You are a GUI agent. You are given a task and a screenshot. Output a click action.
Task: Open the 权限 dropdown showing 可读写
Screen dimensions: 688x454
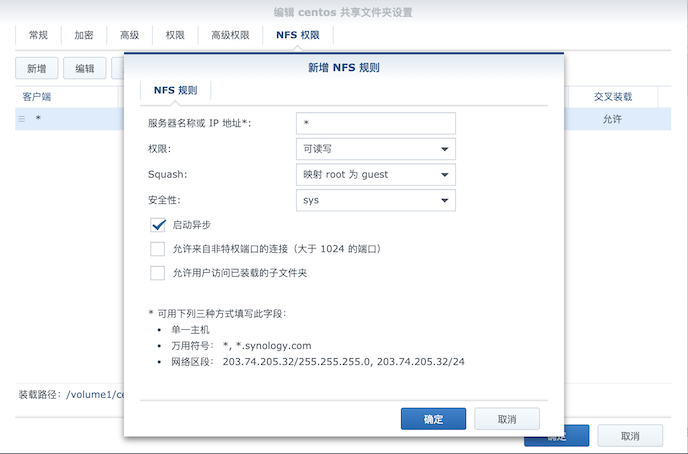(x=376, y=149)
